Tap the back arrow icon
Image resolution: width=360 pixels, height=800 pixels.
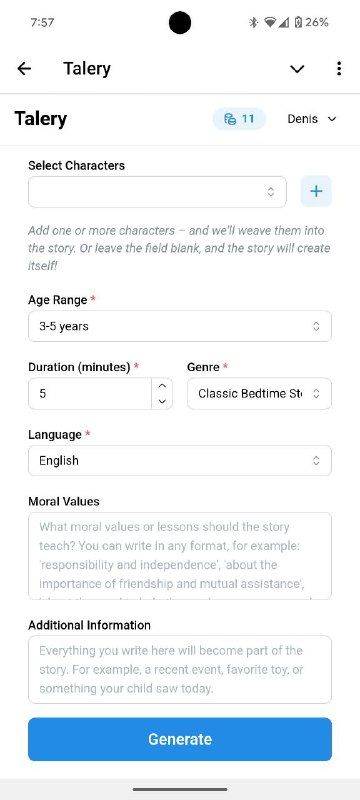tap(24, 69)
